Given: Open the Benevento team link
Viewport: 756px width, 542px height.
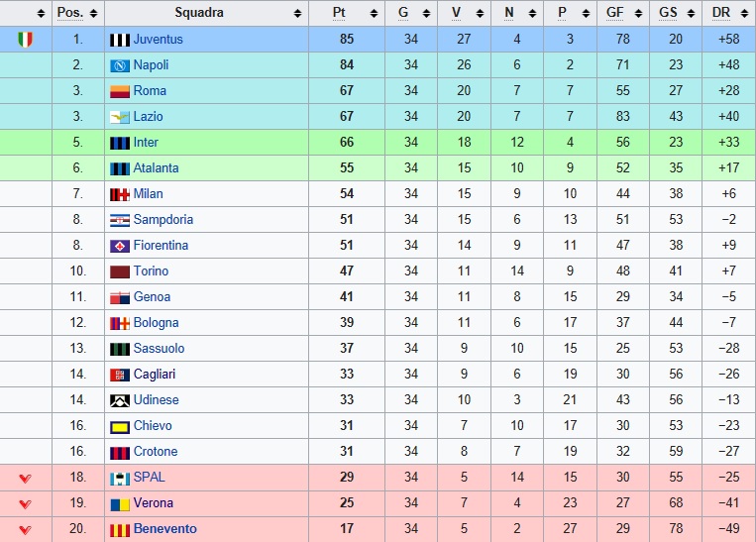Looking at the screenshot, I should coord(164,528).
